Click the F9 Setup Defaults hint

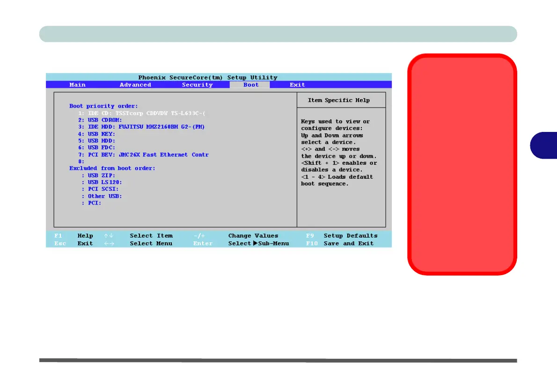(x=342, y=236)
